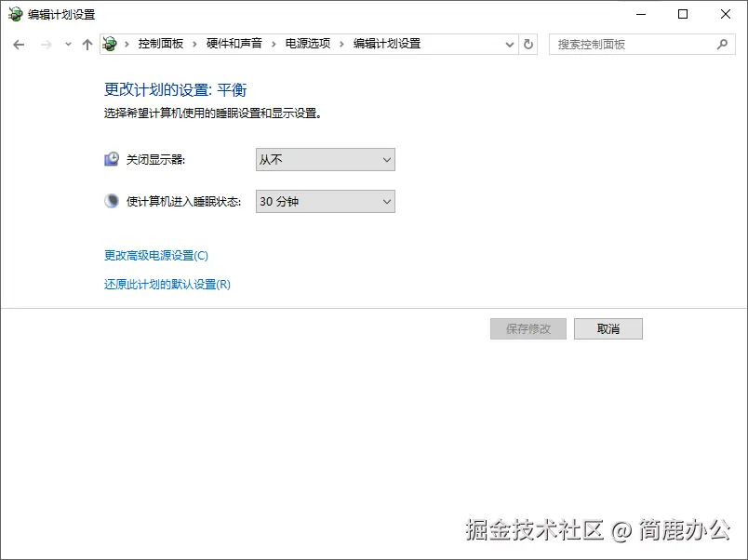Expand the address bar breadcrumb dropdown arrow
This screenshot has width=748, height=560.
point(509,44)
